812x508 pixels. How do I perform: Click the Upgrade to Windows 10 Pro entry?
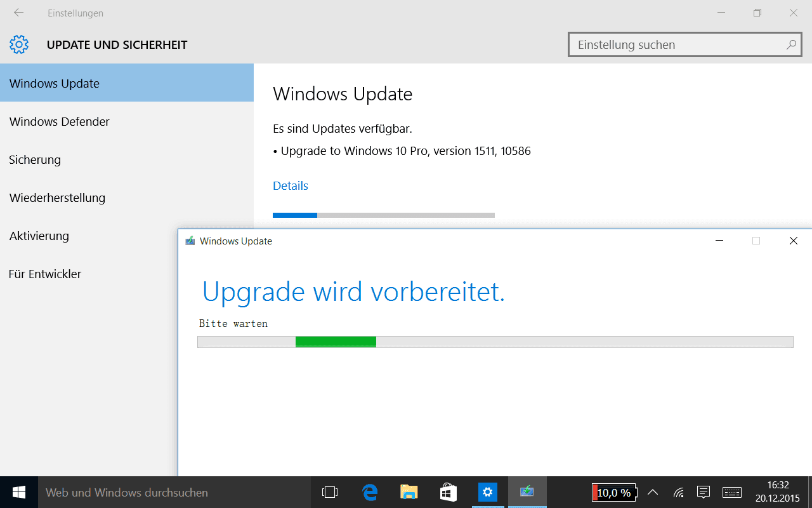(402, 151)
